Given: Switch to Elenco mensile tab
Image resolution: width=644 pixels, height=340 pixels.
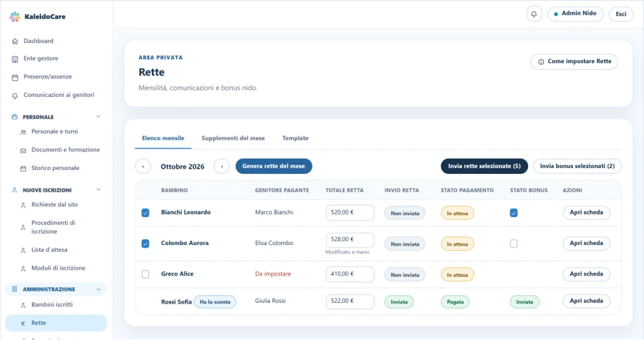Looking at the screenshot, I should (163, 138).
